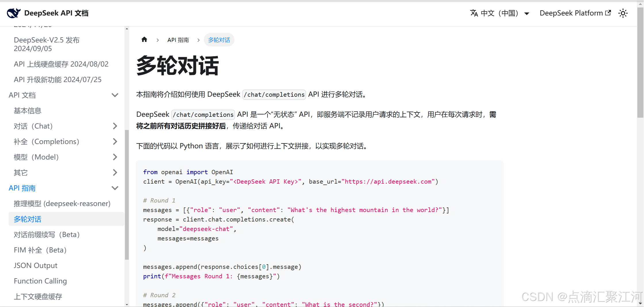This screenshot has width=644, height=307.
Task: Click the first /chat/completions inline code
Action: [274, 94]
